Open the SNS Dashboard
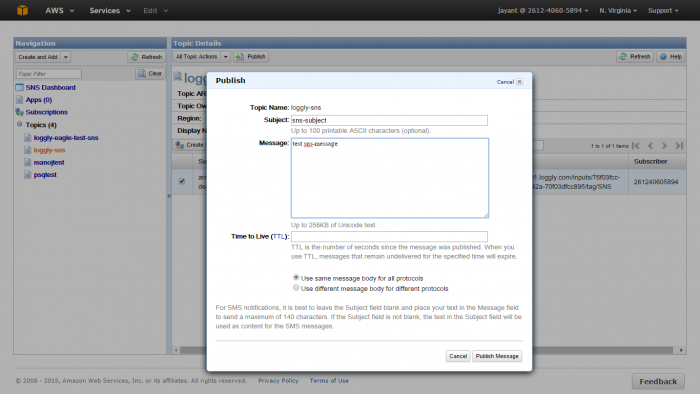The image size is (700, 394). pyautogui.click(x=50, y=87)
